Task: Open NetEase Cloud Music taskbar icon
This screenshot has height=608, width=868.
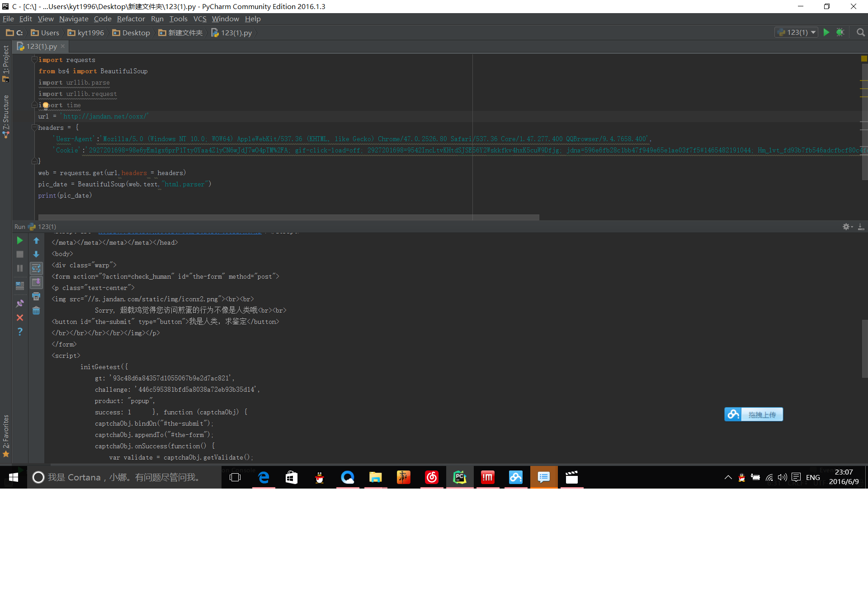Action: coord(432,477)
